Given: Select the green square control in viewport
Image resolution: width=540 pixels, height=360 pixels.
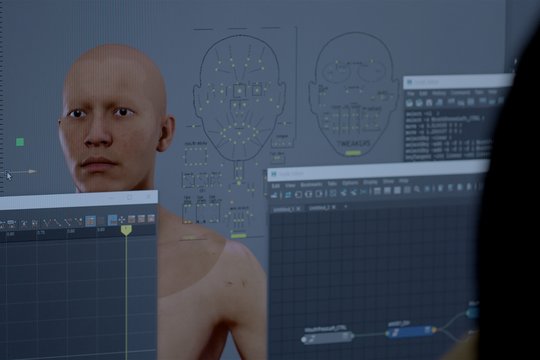Looking at the screenshot, I should pyautogui.click(x=20, y=142).
